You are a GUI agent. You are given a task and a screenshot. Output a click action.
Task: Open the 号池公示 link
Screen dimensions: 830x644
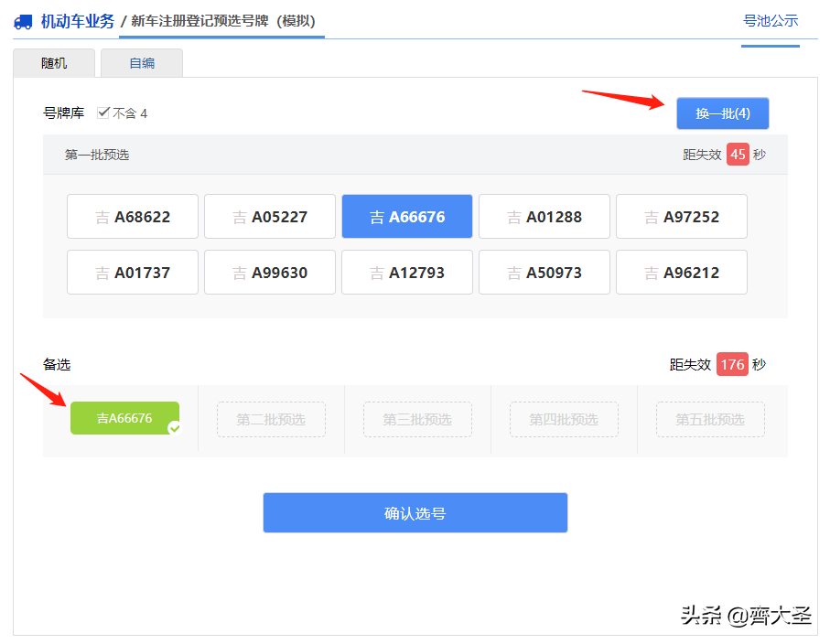pyautogui.click(x=770, y=20)
